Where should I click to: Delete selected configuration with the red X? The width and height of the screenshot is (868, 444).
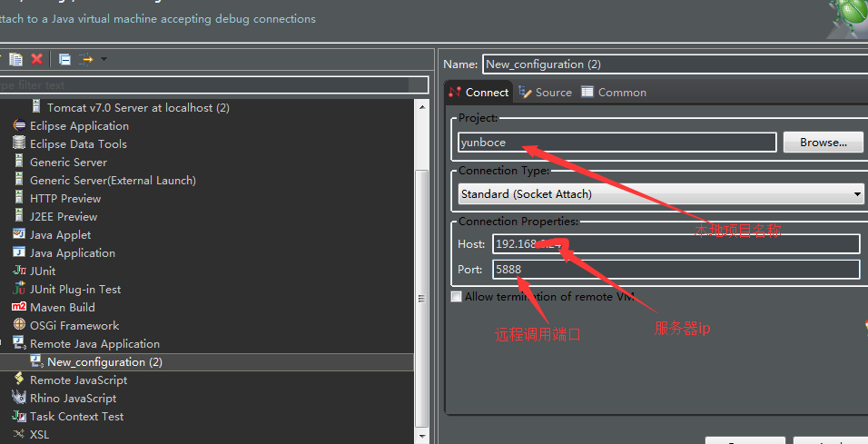coord(36,59)
